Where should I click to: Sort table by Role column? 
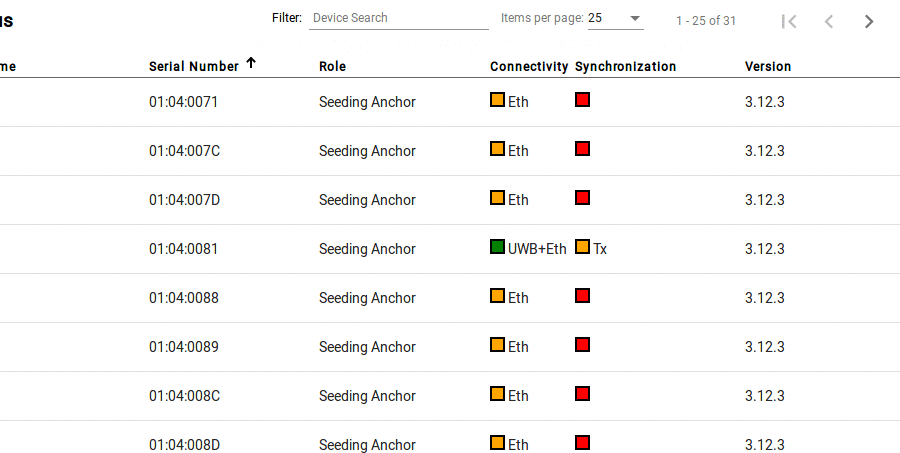(x=332, y=67)
